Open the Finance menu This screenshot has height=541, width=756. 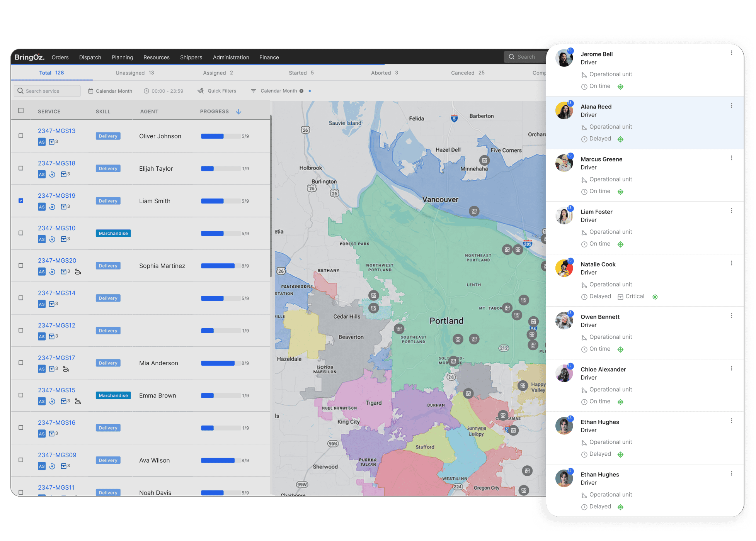click(x=269, y=57)
